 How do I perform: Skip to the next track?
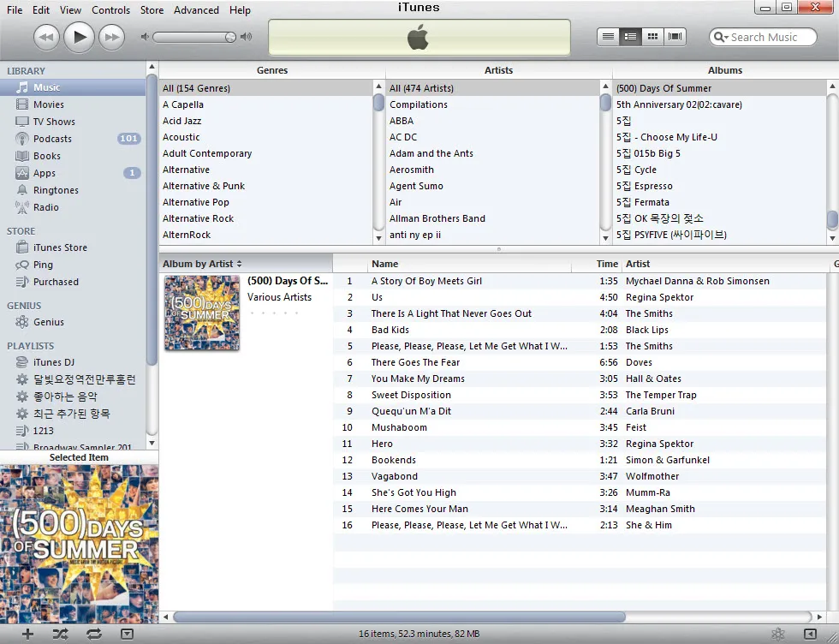click(x=111, y=37)
